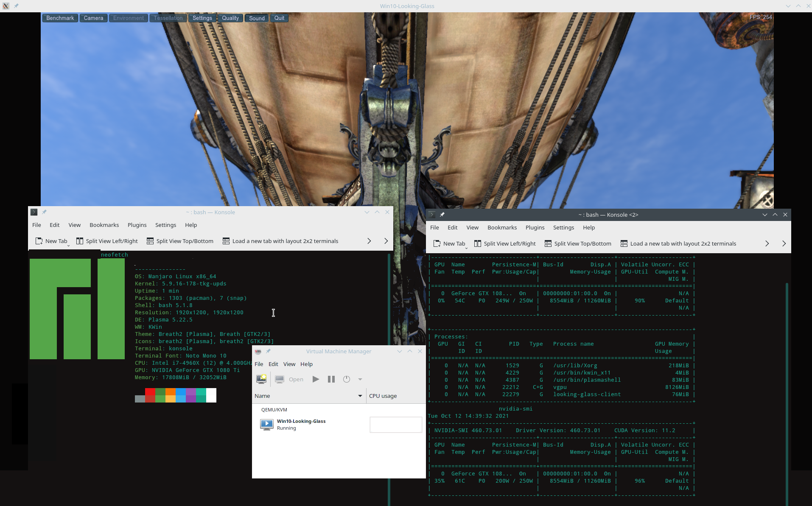Screen dimensions: 812x506
Task: Click the virt-manager app icon in title bar
Action: pos(258,351)
